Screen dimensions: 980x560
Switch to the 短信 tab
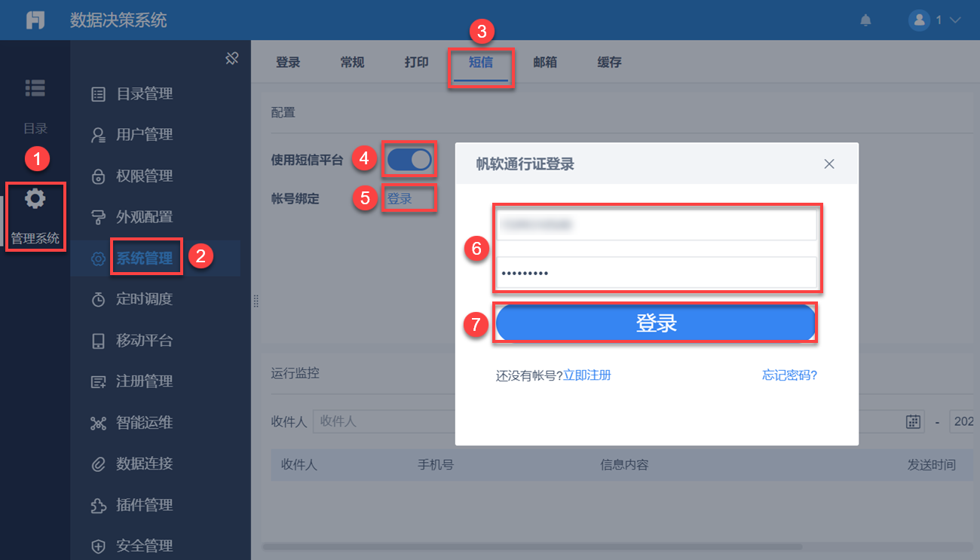pyautogui.click(x=481, y=63)
